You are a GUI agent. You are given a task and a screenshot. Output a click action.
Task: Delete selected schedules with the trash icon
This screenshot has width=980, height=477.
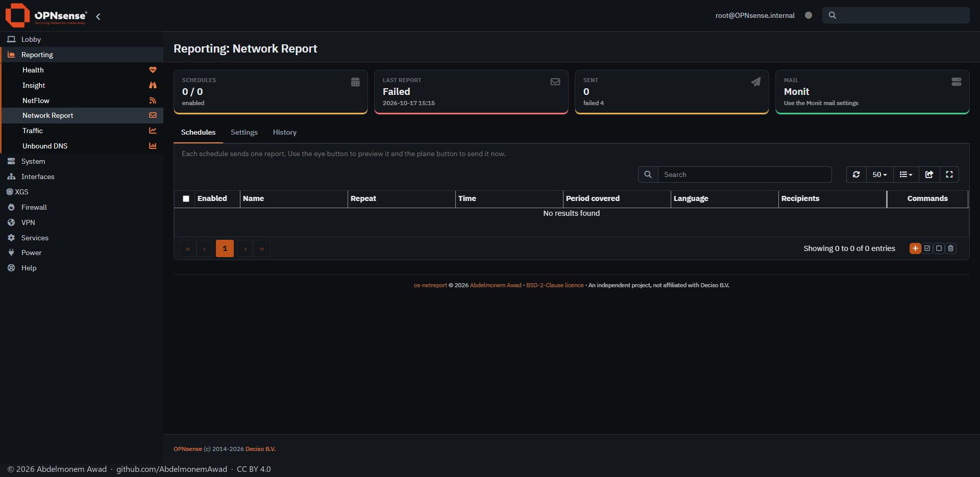pos(951,248)
